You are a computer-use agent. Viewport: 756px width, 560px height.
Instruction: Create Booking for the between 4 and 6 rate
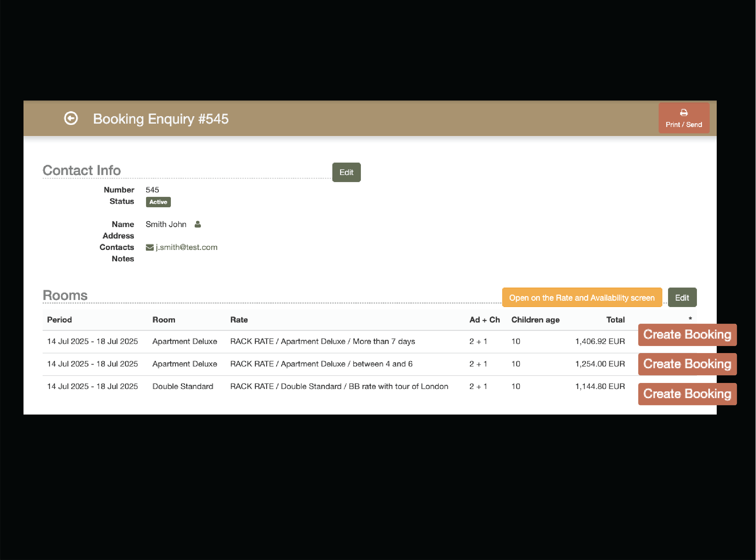pyautogui.click(x=687, y=364)
